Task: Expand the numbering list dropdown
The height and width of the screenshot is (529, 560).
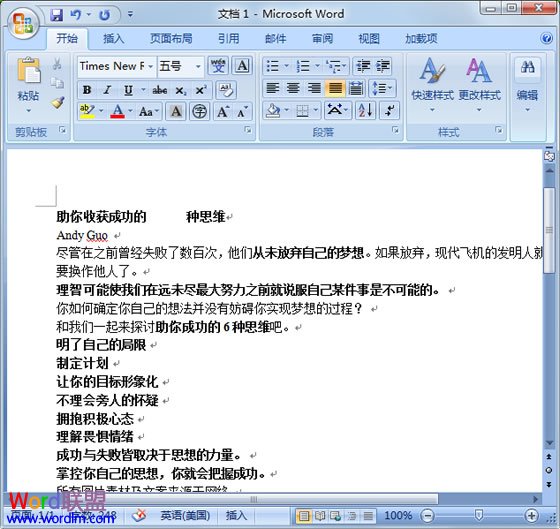Action: 317,66
